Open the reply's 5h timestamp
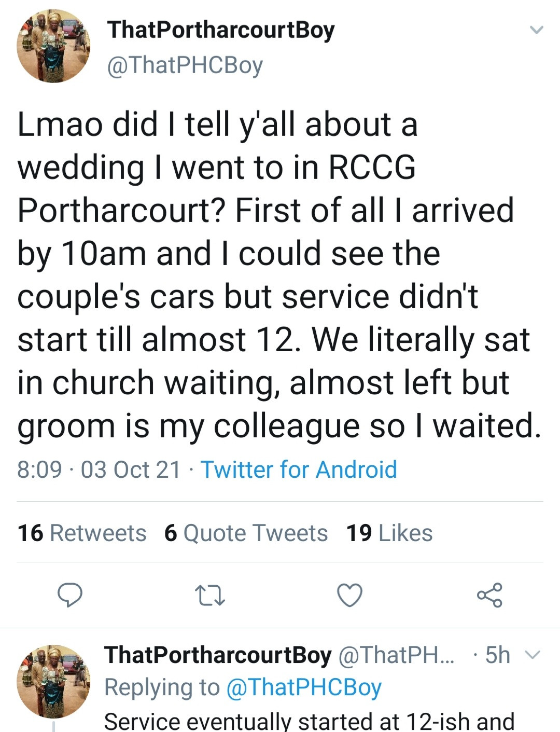Image resolution: width=560 pixels, height=732 pixels. coord(498,655)
